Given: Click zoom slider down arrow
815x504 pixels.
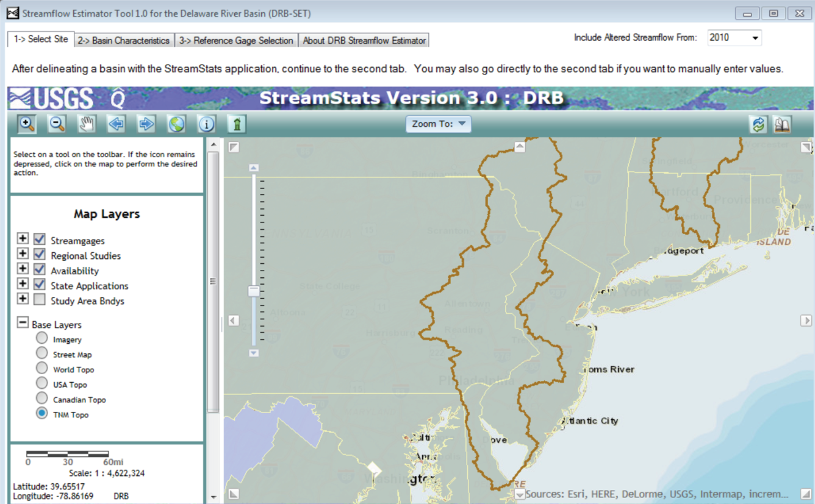Looking at the screenshot, I should [x=254, y=353].
